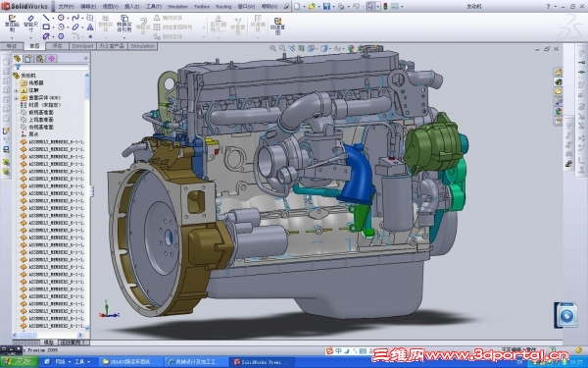Click the feature tree vertical scrollbar
This screenshot has width=588, height=368.
[x=87, y=201]
